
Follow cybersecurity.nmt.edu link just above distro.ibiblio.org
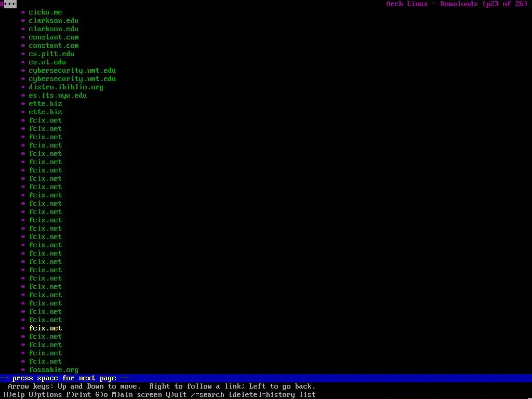[72, 79]
